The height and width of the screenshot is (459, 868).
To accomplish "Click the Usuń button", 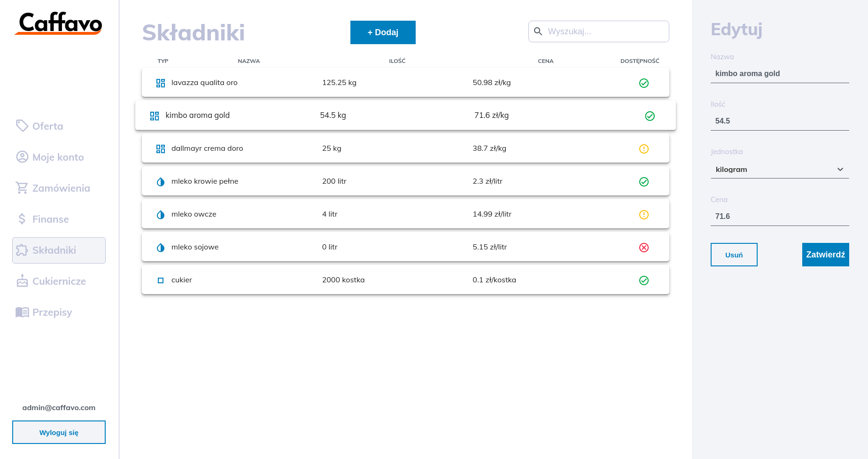I will pos(734,255).
